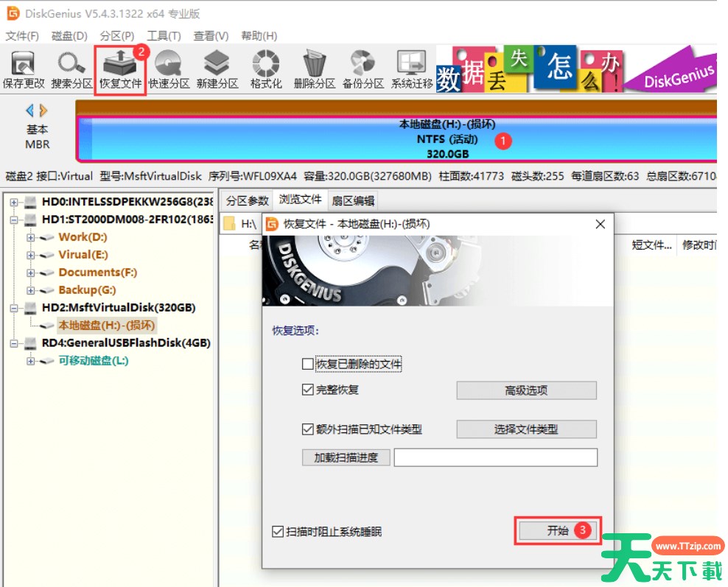Click the 恢复文件 recover files toolbar icon
The image size is (728, 587).
point(120,70)
